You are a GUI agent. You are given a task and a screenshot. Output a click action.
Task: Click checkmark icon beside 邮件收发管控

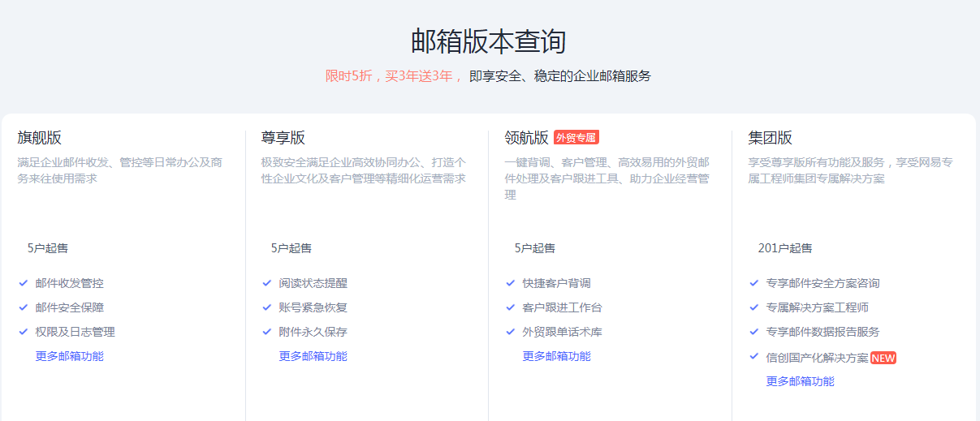click(24, 283)
